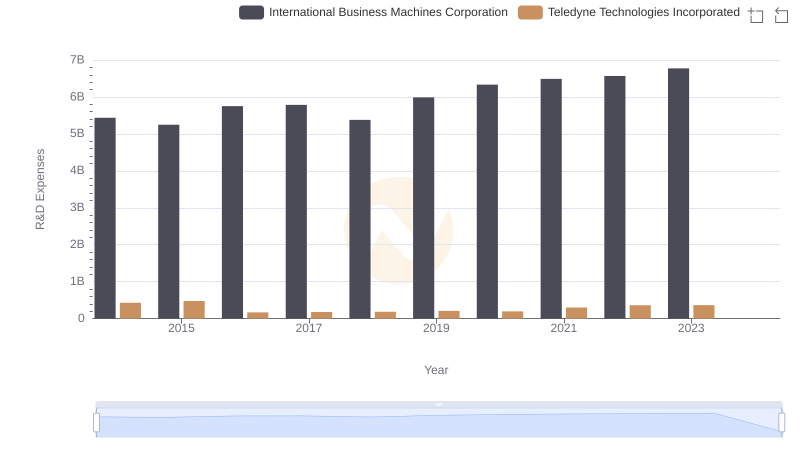Click the 2020 Teledyne orange bar
The image size is (800, 461).
513,315
